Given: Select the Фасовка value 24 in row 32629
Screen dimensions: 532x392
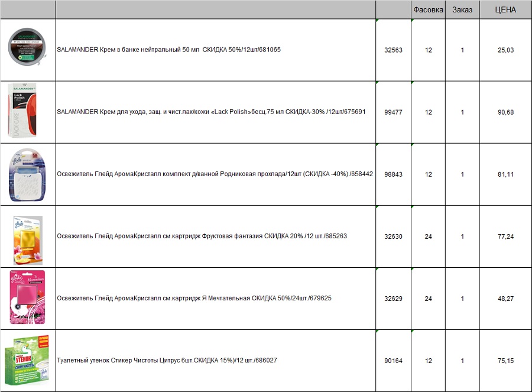Looking at the screenshot, I should (428, 299).
